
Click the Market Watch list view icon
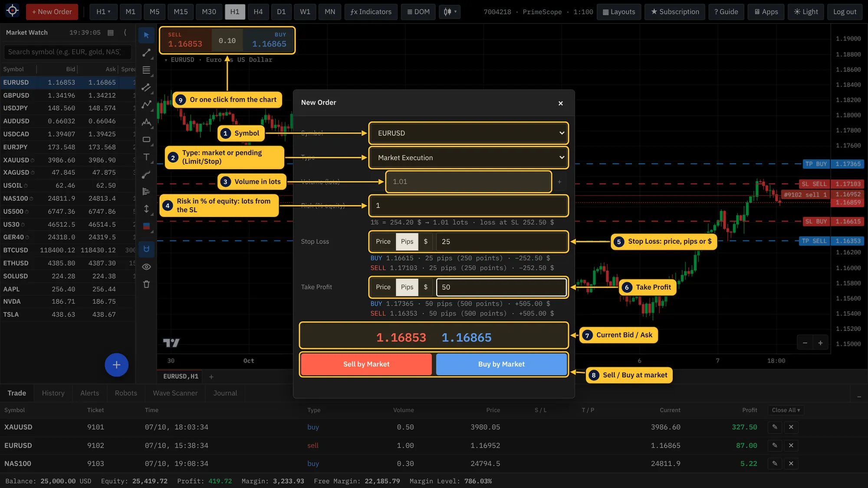point(111,33)
